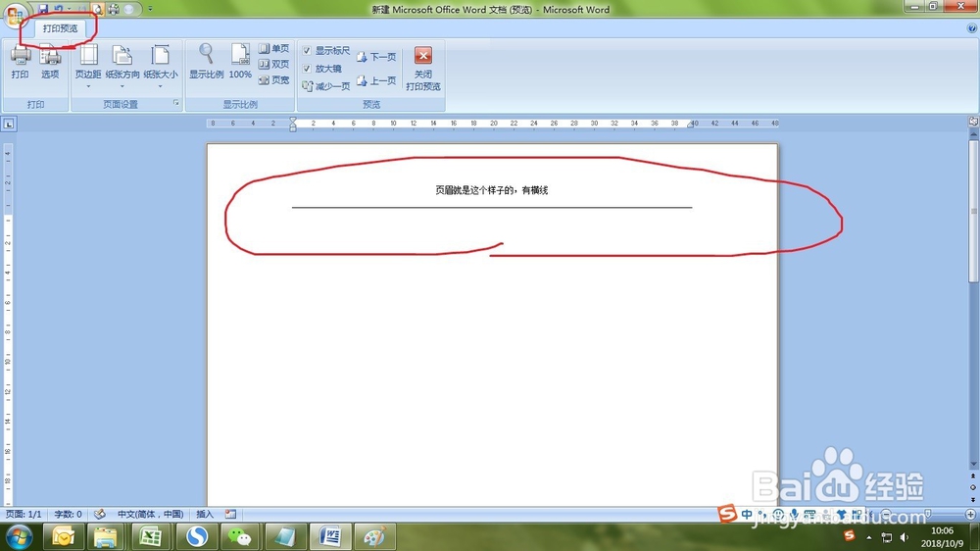Switch to 双页 two pages view

[273, 65]
